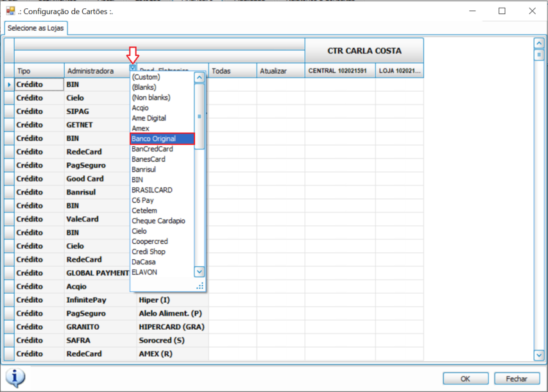Select the Sorocred (S) cell
Viewport: 548px width, 392px height.
click(173, 340)
